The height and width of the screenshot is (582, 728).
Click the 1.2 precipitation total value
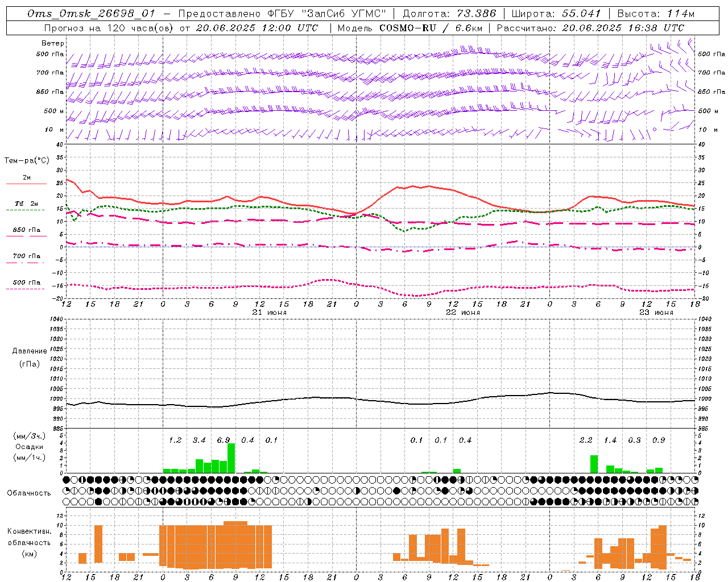(x=175, y=440)
